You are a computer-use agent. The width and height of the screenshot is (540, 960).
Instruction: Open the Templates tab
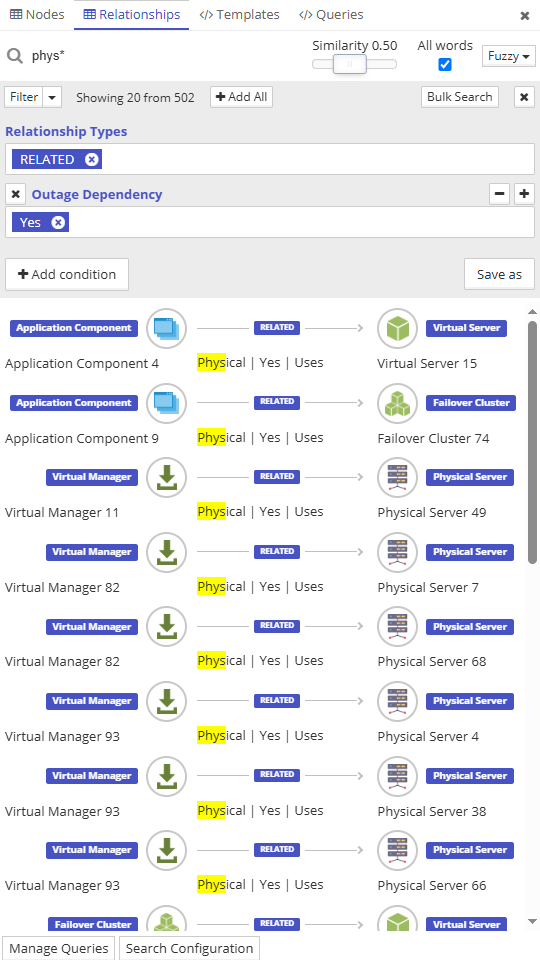(239, 15)
